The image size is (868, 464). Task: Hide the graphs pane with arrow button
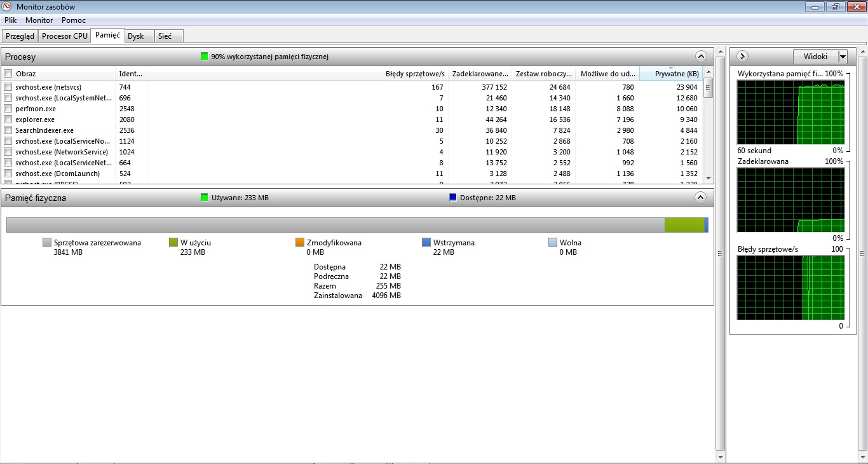pyautogui.click(x=742, y=57)
